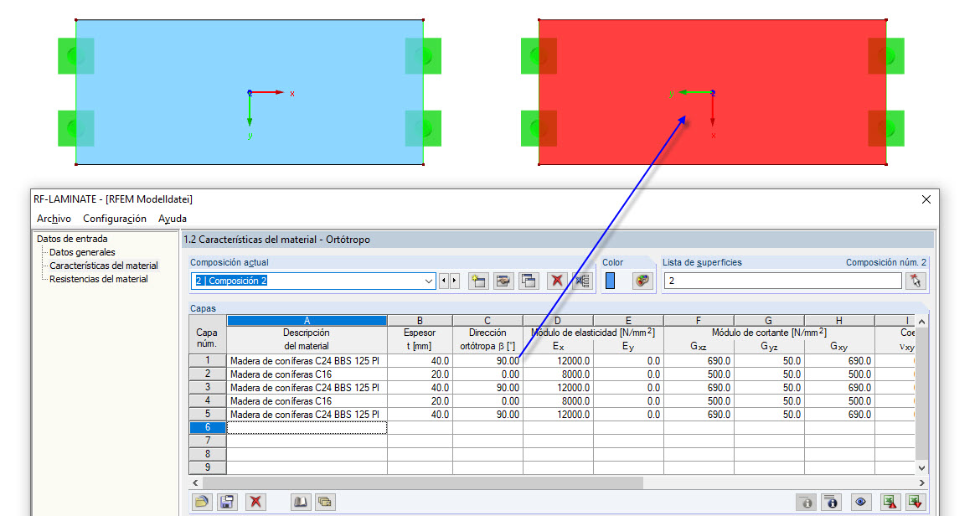
Task: Click the blue composition color swatch
Action: (x=611, y=281)
